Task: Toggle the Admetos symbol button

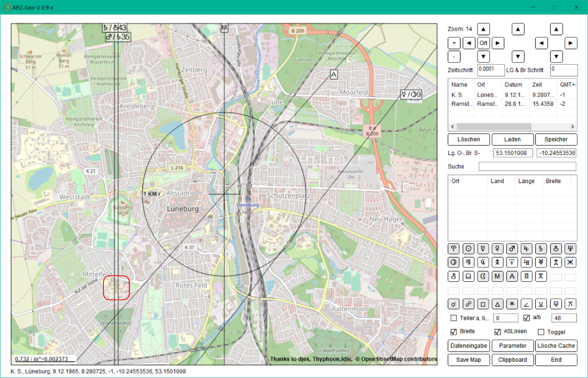Action: 541,262
